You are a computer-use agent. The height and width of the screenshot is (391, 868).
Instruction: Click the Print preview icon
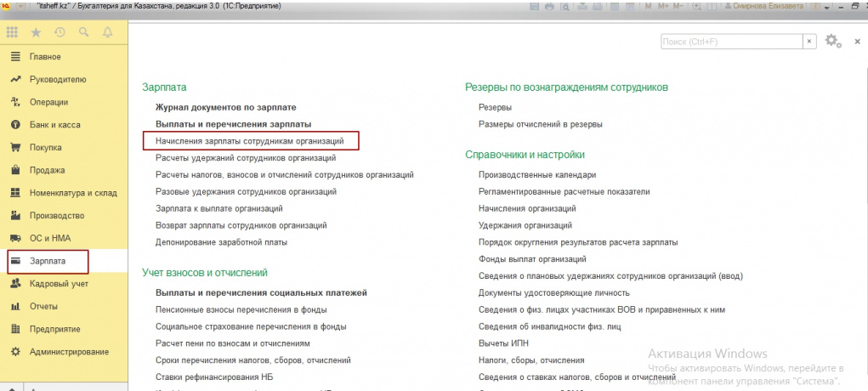[x=565, y=7]
